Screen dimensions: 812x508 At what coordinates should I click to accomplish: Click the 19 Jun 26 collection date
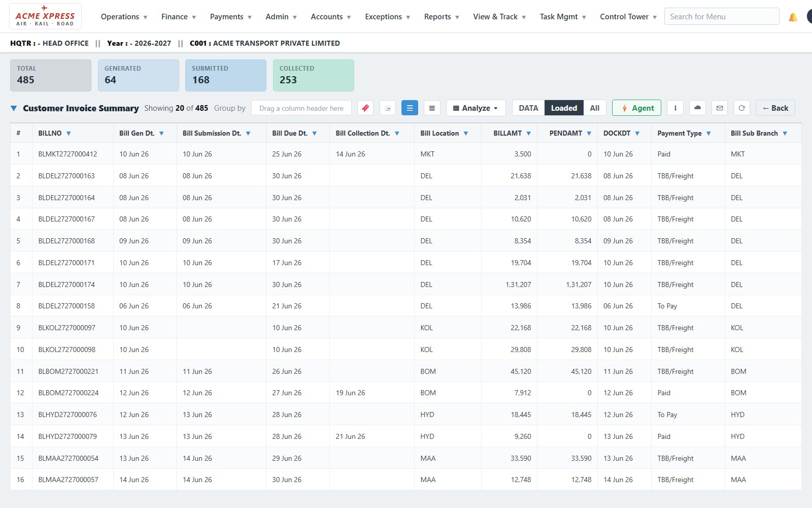coord(350,393)
